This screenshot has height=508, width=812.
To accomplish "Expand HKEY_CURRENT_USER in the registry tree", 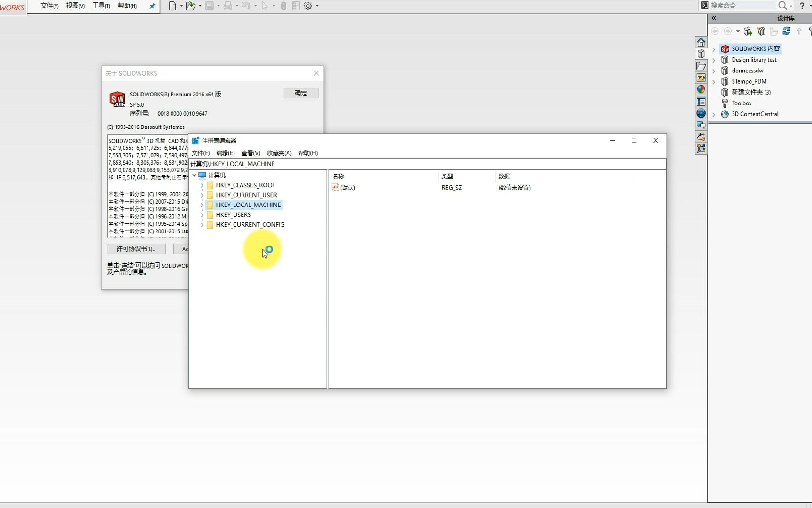I will (202, 195).
